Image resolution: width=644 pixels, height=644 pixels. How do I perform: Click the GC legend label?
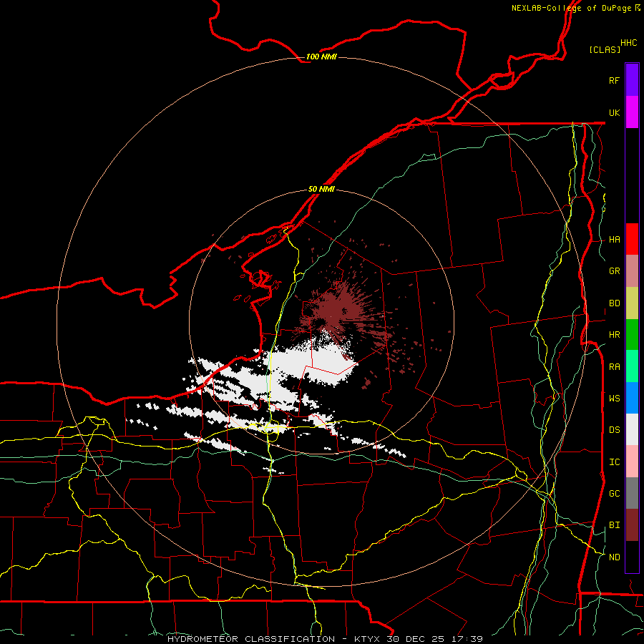614,493
